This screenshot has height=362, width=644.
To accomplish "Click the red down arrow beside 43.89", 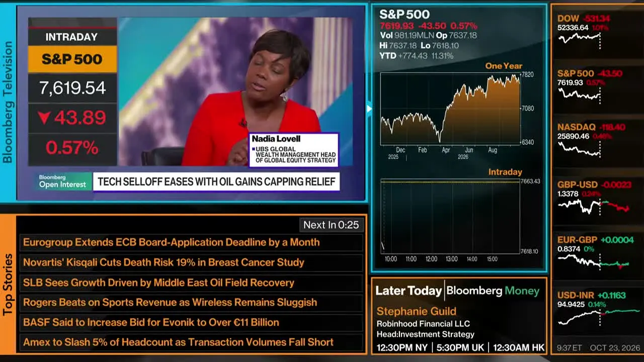I will (44, 118).
